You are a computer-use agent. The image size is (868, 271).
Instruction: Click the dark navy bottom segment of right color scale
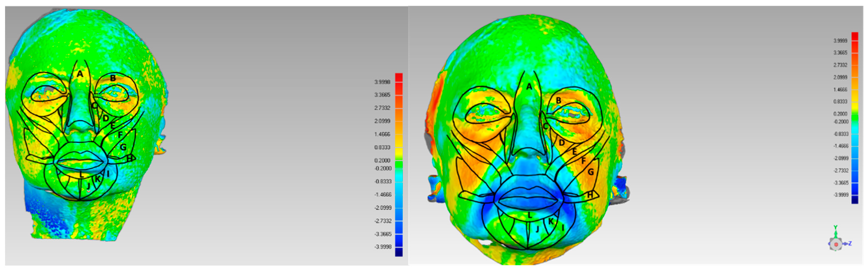click(x=854, y=200)
